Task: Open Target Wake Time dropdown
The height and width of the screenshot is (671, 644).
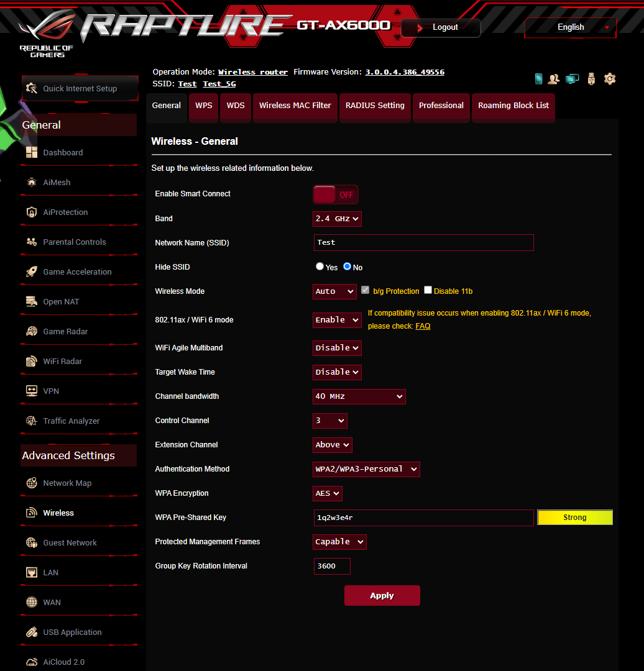Action: pyautogui.click(x=337, y=372)
